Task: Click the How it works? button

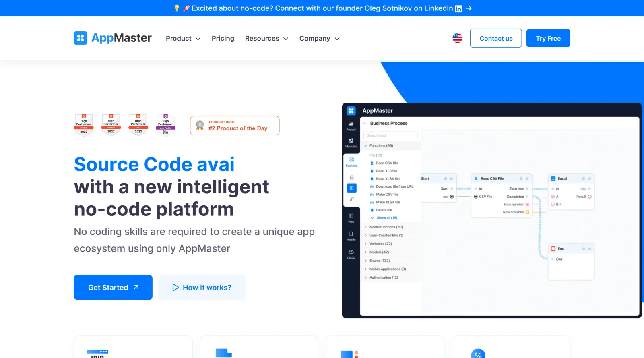Action: (x=202, y=287)
